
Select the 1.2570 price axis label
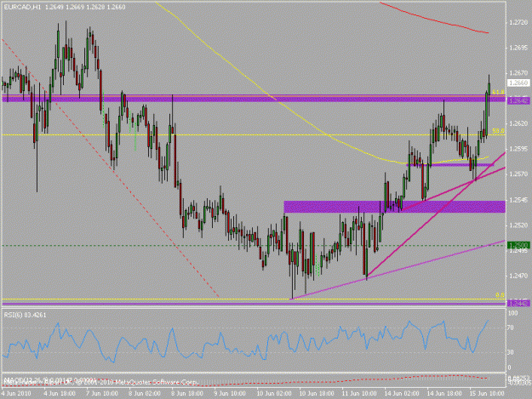point(518,174)
